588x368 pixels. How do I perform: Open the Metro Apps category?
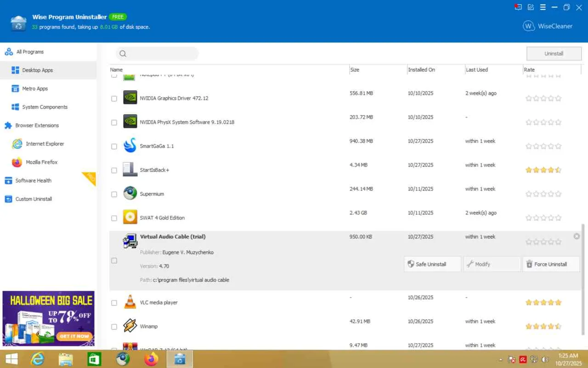(48, 89)
